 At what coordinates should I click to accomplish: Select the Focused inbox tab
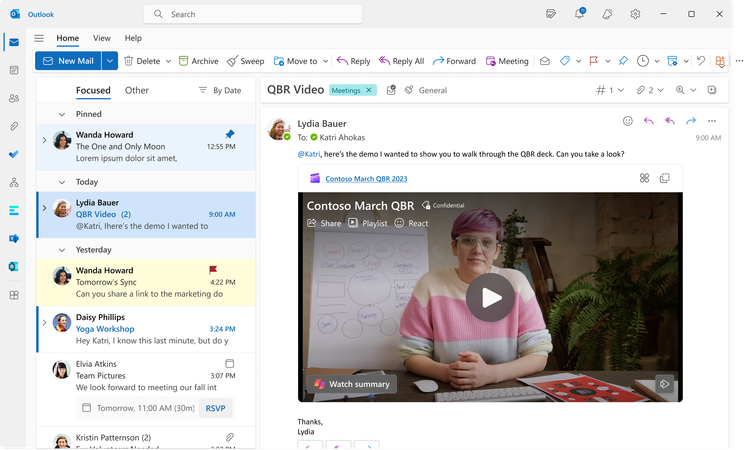(93, 90)
